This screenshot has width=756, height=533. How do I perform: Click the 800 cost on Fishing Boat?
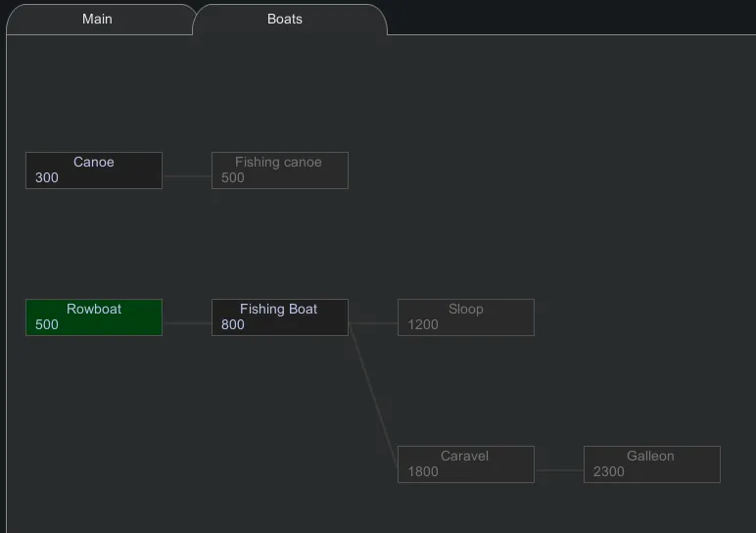point(233,325)
